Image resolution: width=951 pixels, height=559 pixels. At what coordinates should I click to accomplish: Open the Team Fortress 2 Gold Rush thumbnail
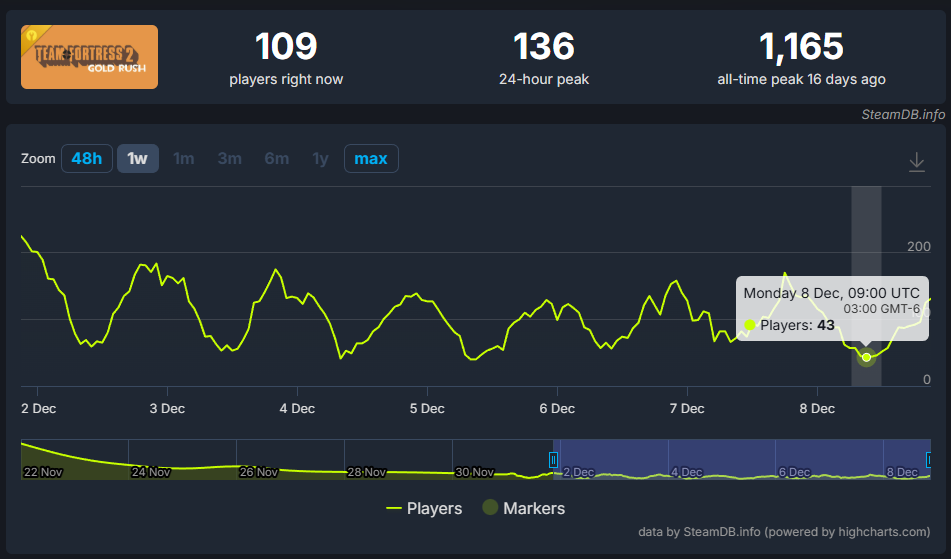89,57
